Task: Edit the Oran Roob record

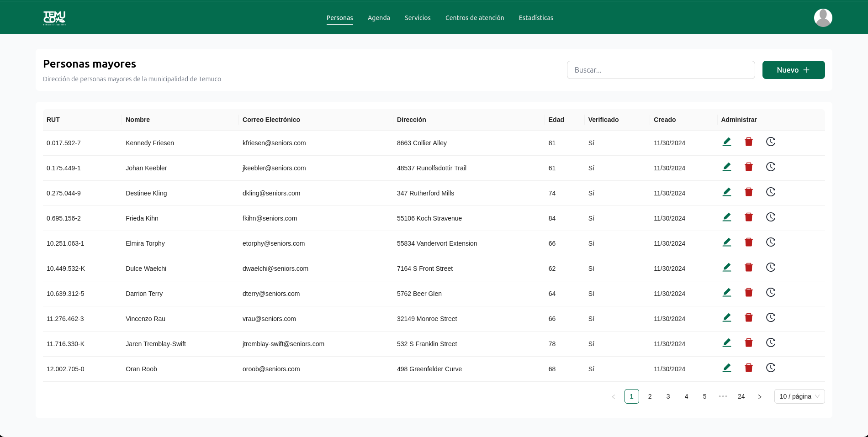Action: pyautogui.click(x=727, y=368)
